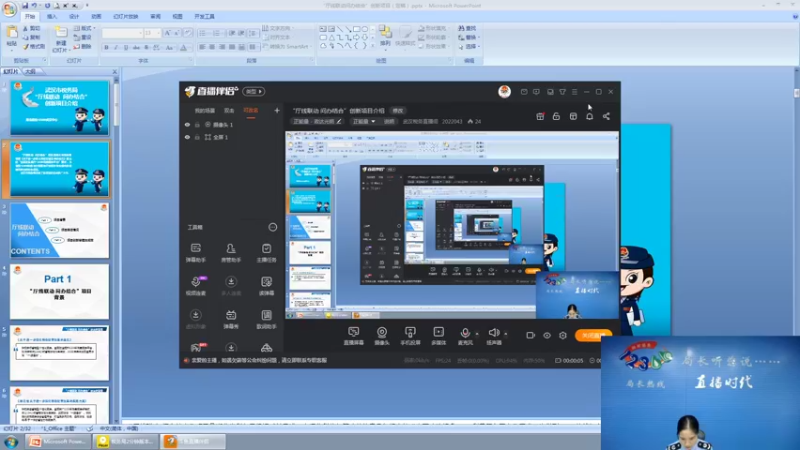This screenshot has width=800, height=450.
Task: Open the 正能量 category dropdown
Action: tap(364, 121)
